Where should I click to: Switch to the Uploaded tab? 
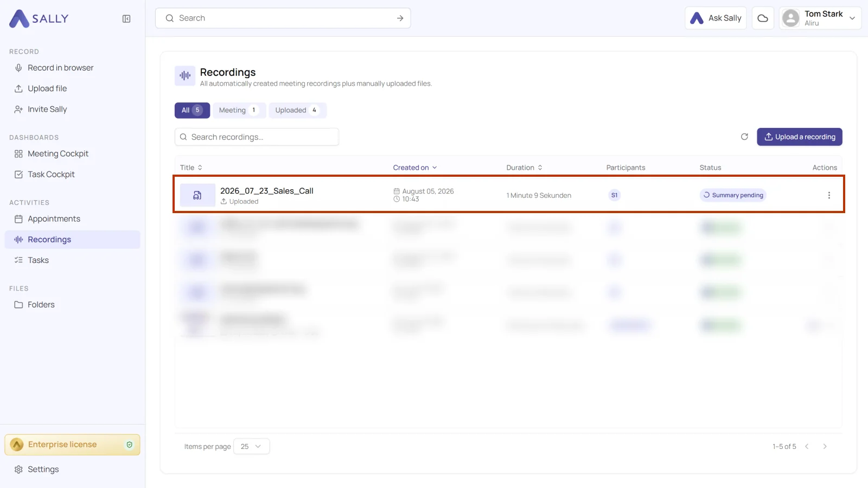click(297, 110)
